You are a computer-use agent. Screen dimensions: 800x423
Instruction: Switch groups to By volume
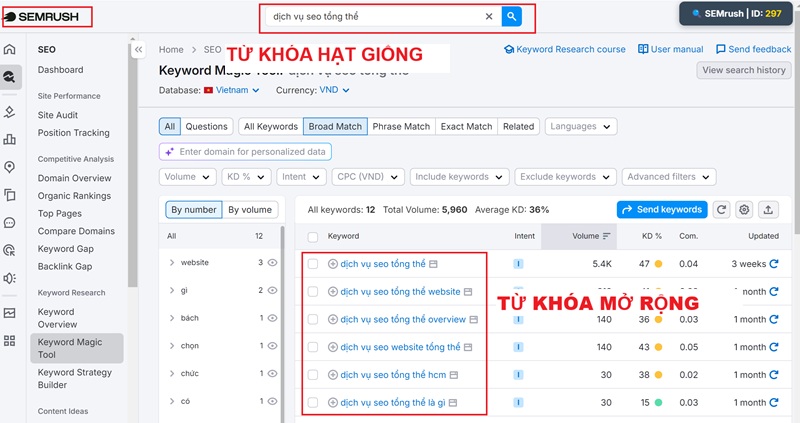point(250,210)
